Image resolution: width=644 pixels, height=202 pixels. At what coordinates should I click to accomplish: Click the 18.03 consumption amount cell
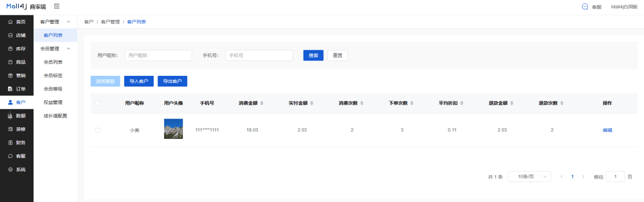point(252,130)
